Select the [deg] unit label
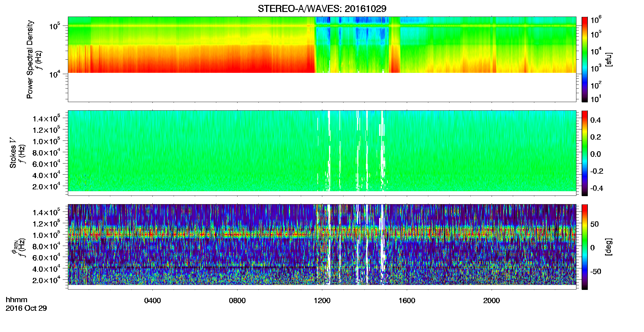 tap(609, 247)
